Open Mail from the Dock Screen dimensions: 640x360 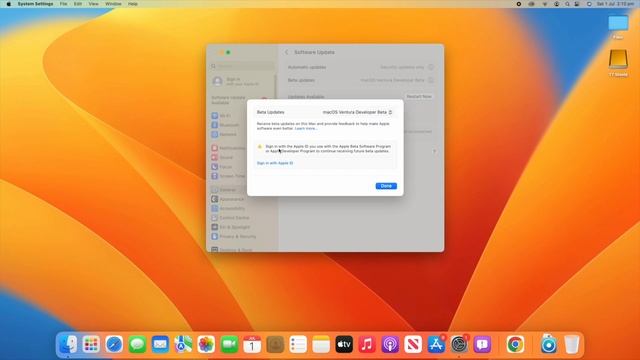coord(160,344)
